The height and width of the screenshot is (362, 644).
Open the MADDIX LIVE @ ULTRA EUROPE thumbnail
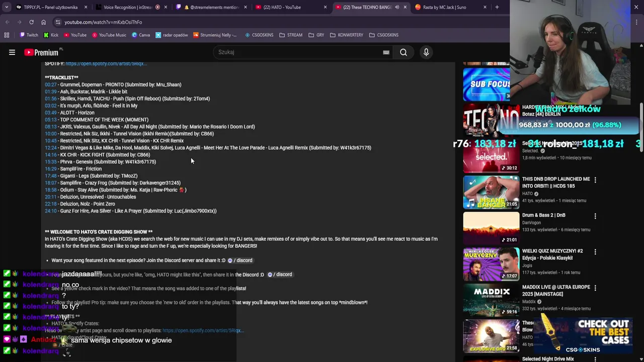491,300
